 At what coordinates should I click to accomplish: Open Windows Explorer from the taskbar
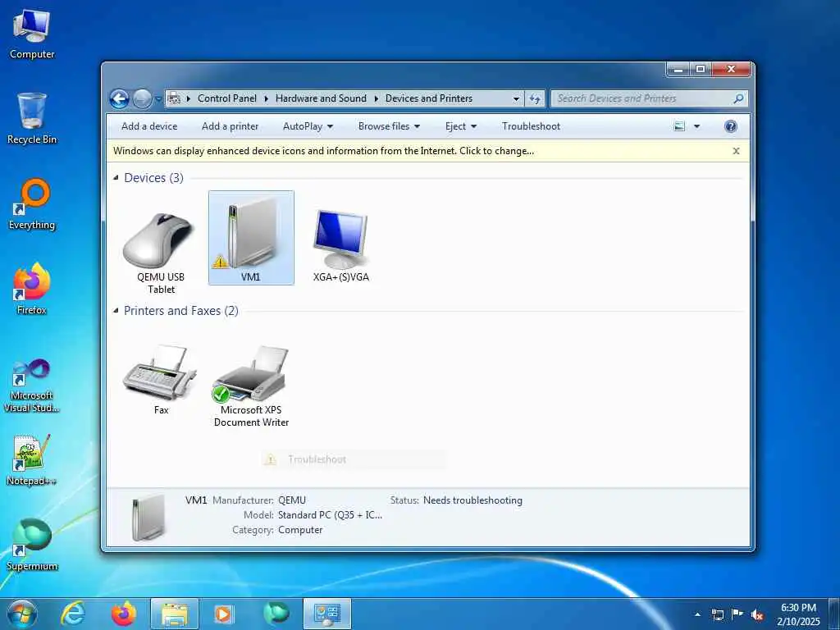click(x=175, y=614)
